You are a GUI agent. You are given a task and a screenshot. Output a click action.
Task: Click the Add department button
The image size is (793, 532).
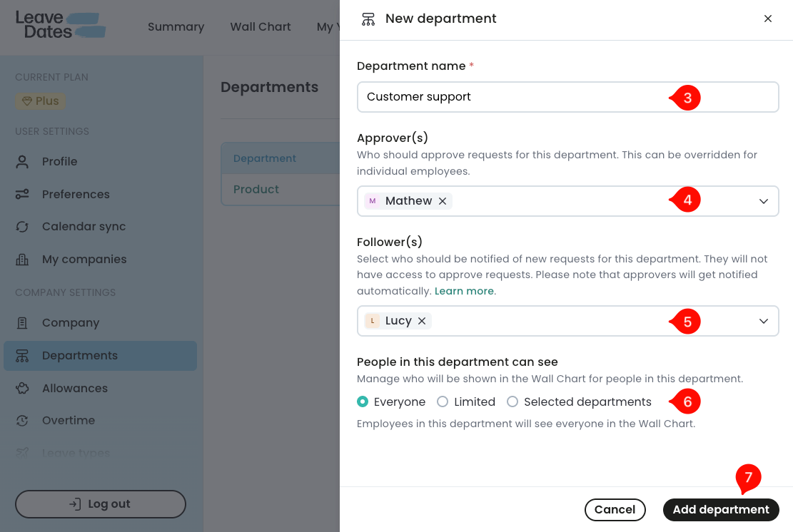coord(720,509)
